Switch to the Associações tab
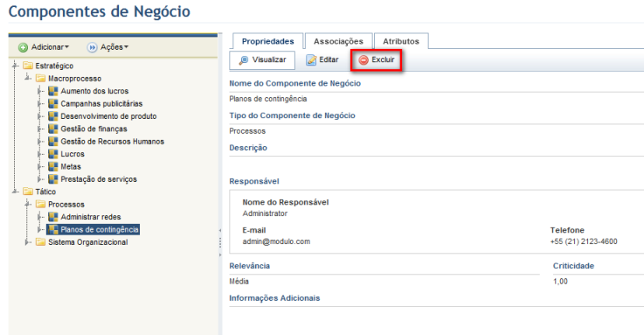This screenshot has width=644, height=335. (338, 41)
